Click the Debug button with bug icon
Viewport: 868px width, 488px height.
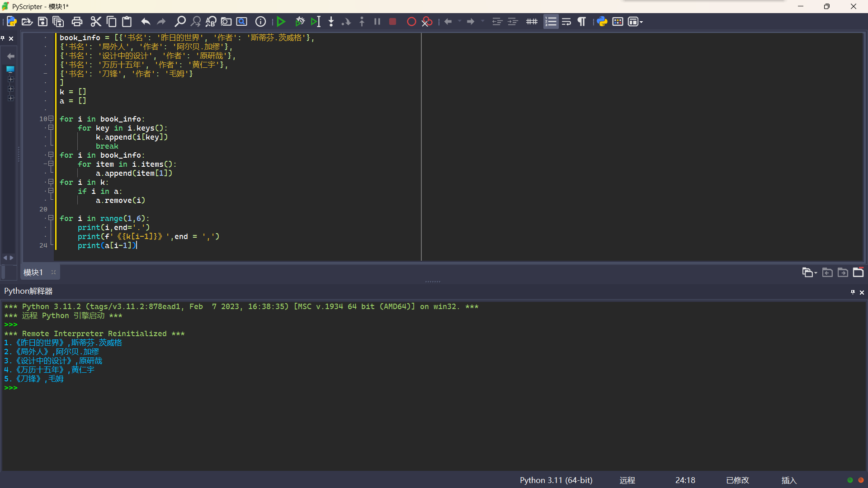pos(300,22)
